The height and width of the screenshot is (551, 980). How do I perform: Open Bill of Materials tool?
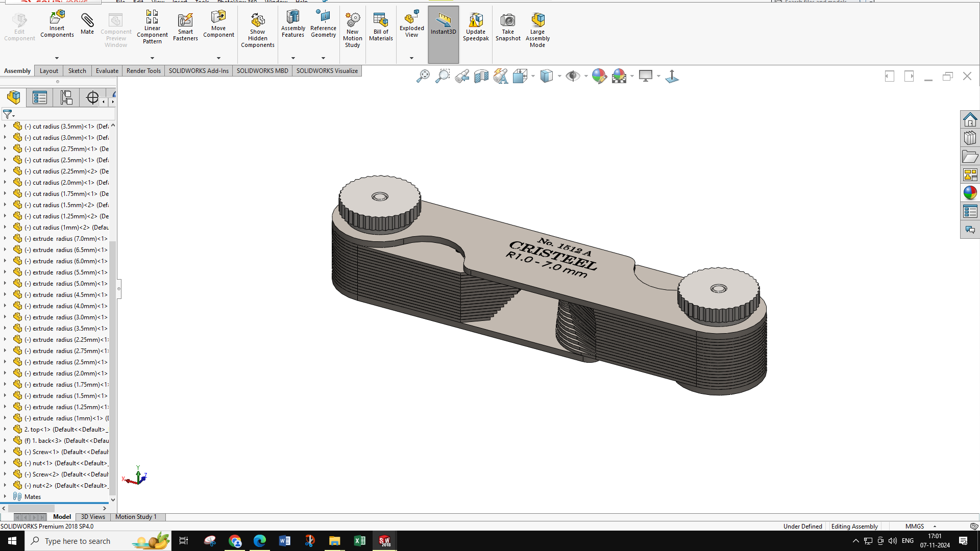tap(381, 28)
